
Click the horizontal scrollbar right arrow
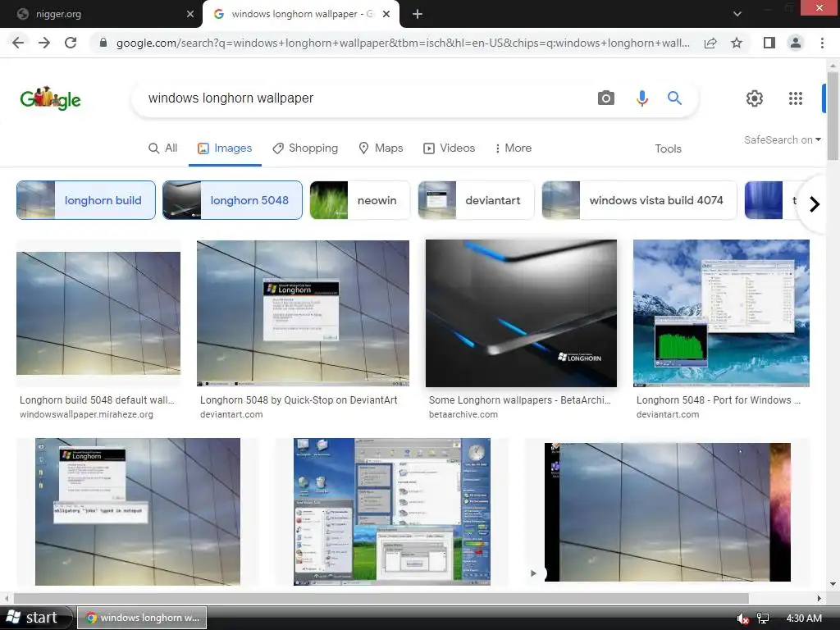pyautogui.click(x=819, y=598)
